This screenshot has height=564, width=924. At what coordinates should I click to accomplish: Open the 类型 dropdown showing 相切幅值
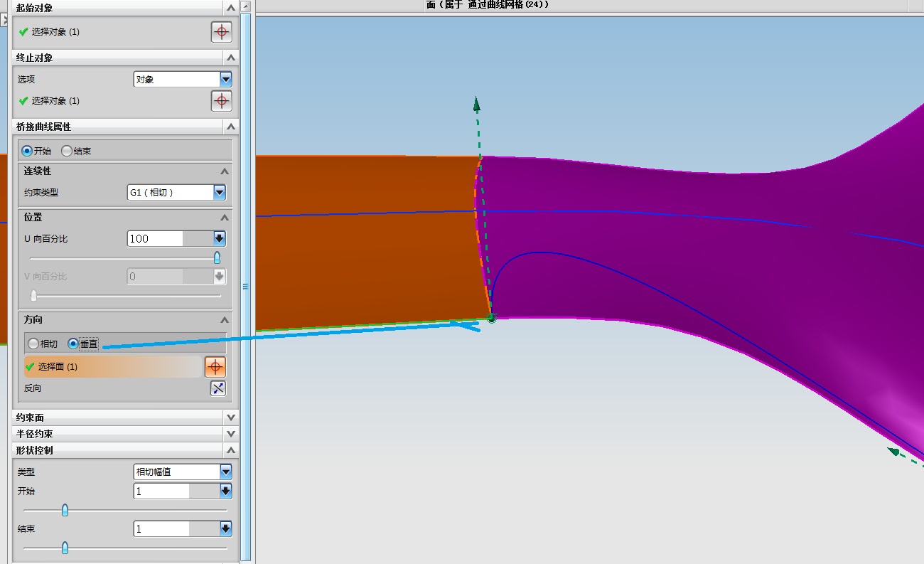183,472
